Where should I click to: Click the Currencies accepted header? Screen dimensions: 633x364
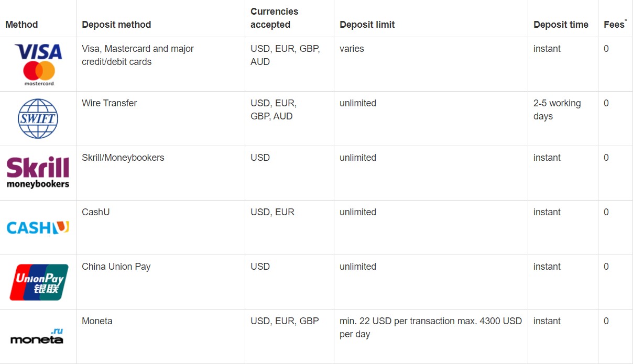click(274, 18)
